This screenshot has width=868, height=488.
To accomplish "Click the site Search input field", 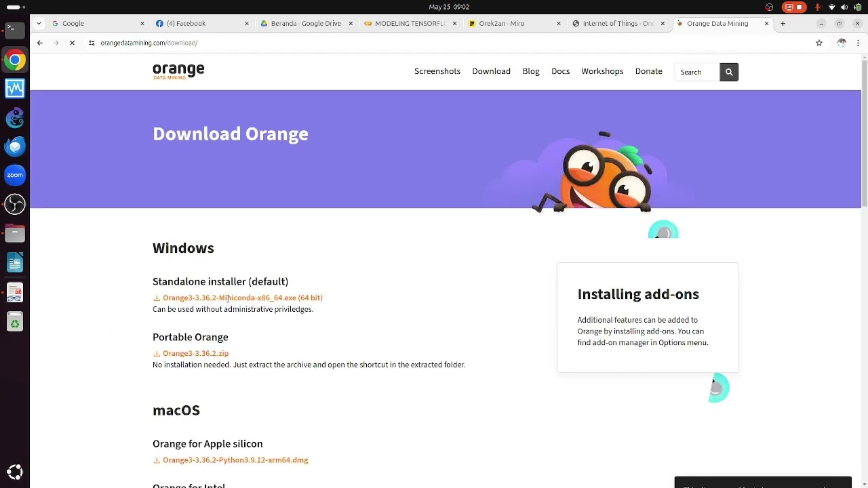I will 697,72.
